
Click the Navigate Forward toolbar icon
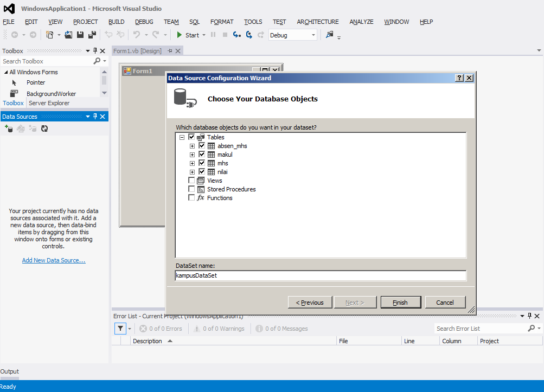pyautogui.click(x=33, y=35)
